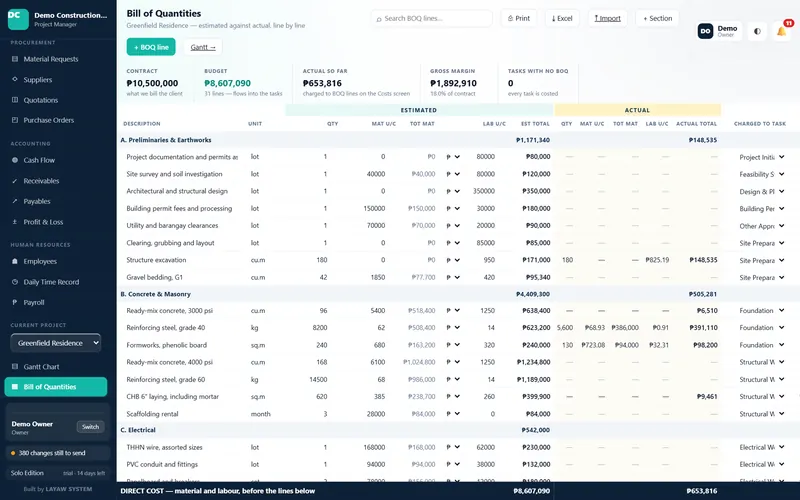This screenshot has height=500, width=800.
Task: Click the Daily Time Record clock icon
Action: pyautogui.click(x=15, y=282)
